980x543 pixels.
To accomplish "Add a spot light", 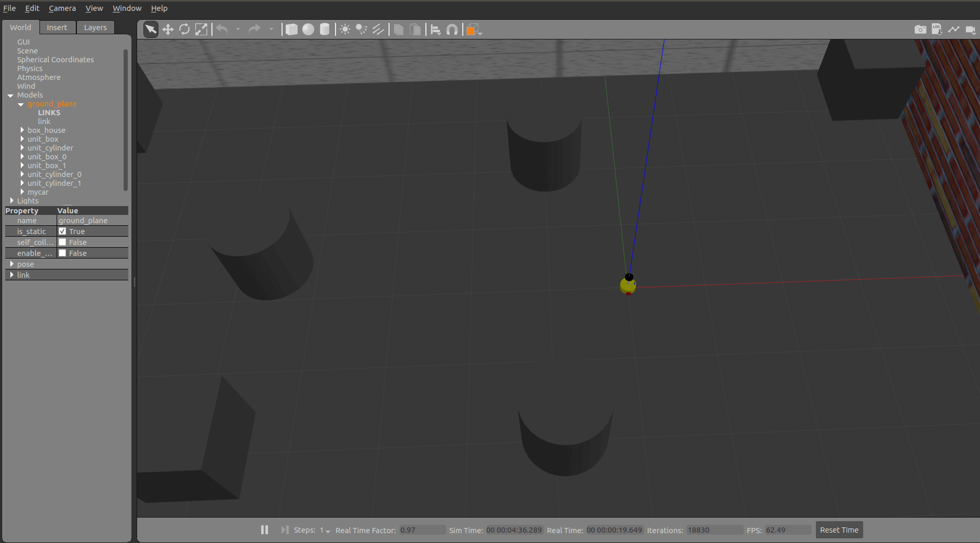I will 361,30.
